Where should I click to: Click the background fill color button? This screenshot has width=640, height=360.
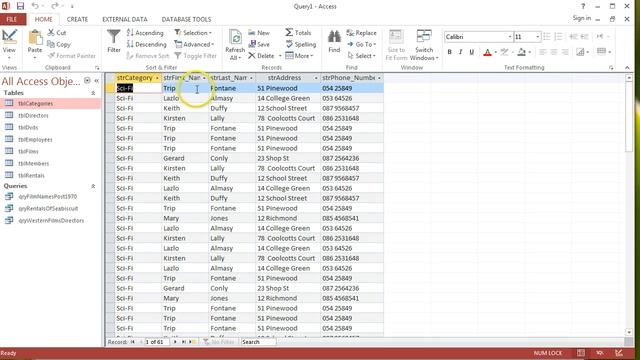(x=522, y=52)
